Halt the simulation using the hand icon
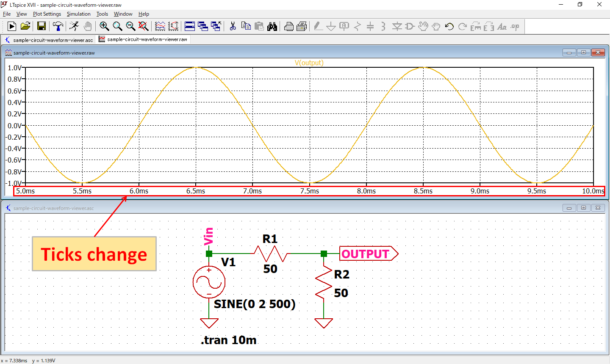610x364 pixels. 88,26
